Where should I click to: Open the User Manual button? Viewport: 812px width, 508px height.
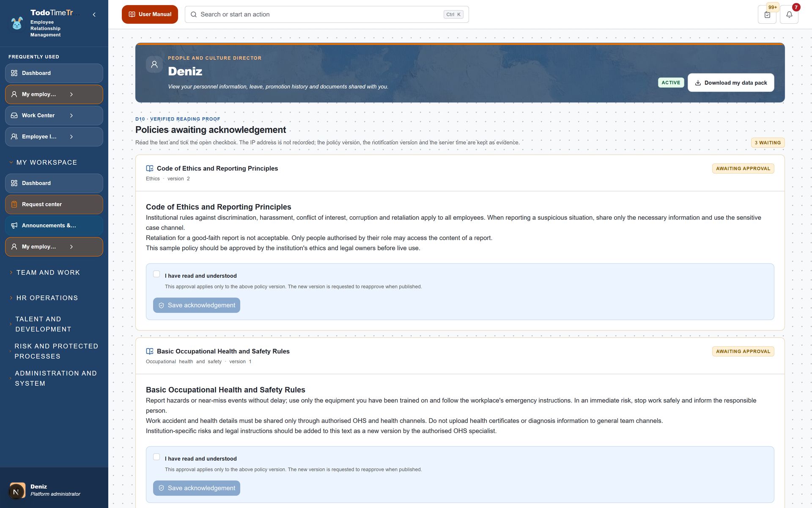(x=150, y=14)
